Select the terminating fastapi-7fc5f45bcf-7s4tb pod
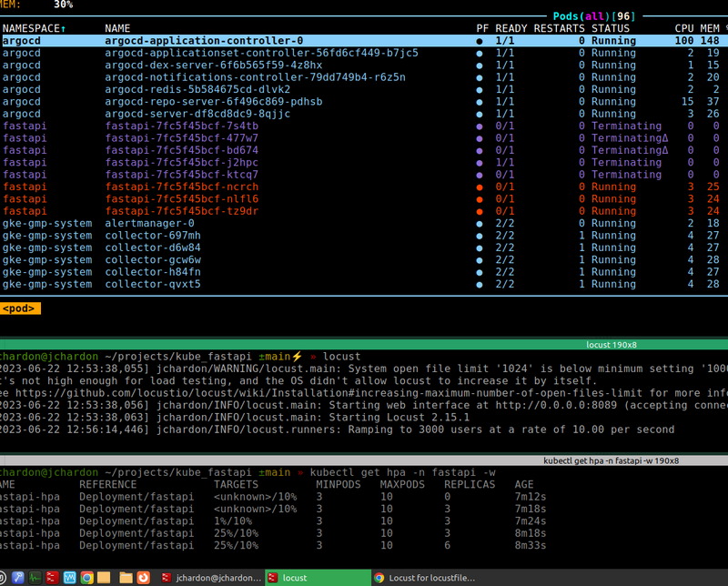The height and width of the screenshot is (586, 728). point(364,126)
